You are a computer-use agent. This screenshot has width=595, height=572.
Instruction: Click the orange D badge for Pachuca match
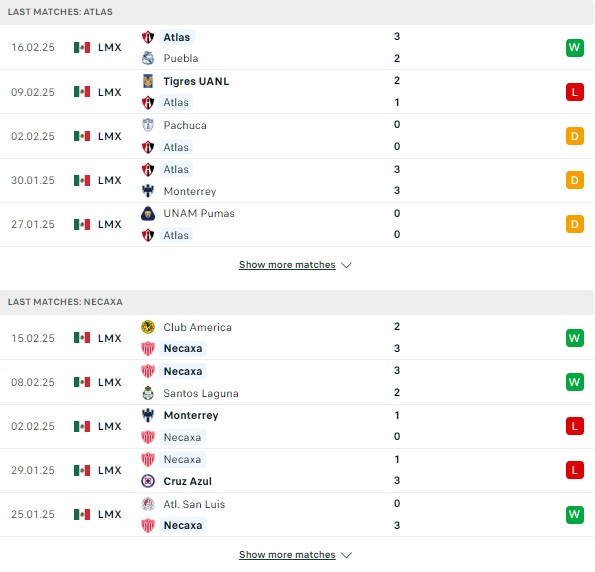[575, 136]
